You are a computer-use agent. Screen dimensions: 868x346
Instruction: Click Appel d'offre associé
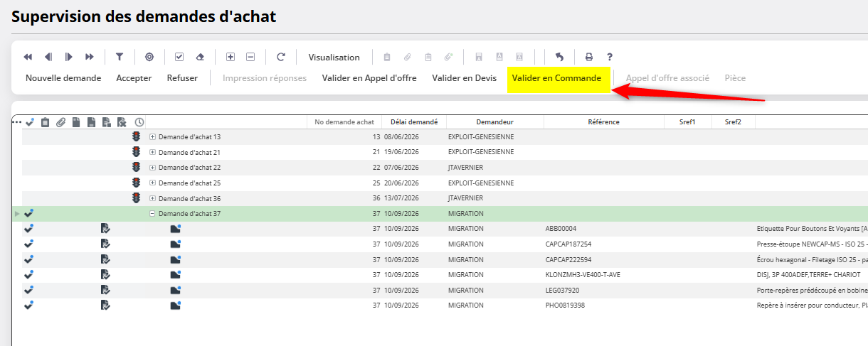(667, 78)
